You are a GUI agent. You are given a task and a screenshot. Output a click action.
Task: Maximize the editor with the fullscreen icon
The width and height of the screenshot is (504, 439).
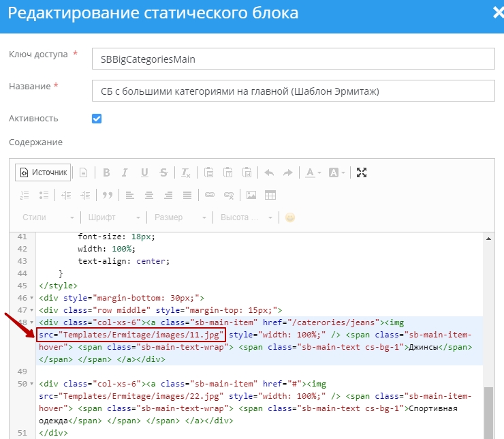point(362,172)
